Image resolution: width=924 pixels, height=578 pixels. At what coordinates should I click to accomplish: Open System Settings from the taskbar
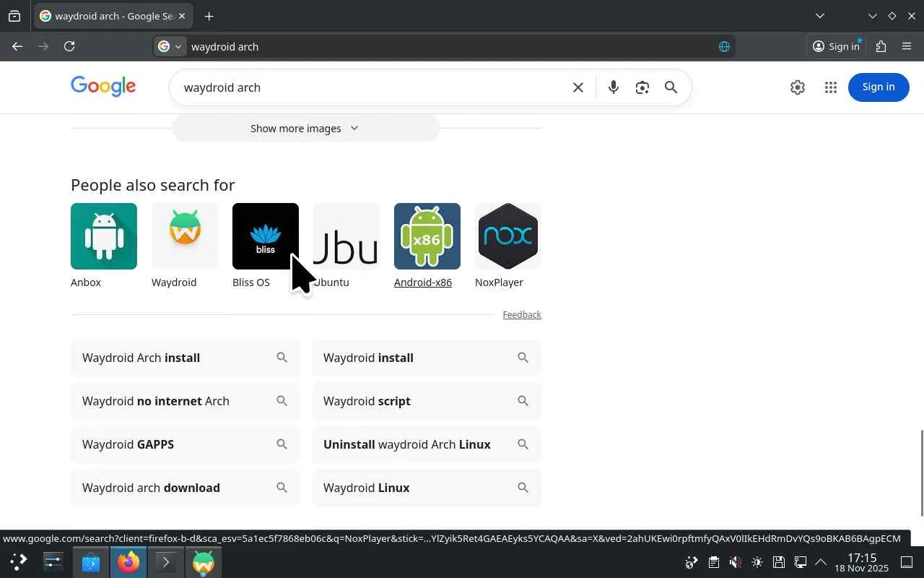pyautogui.click(x=53, y=561)
